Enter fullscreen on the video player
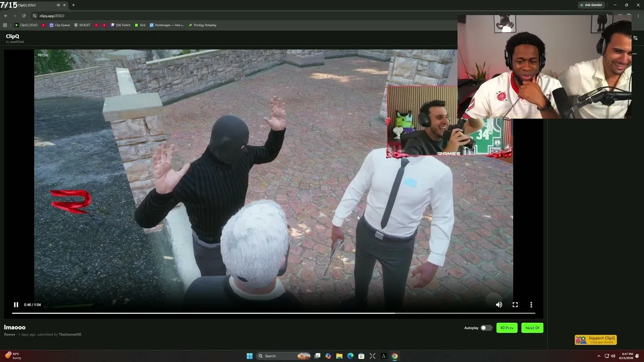Screen dimensions: 644x362 (515, 305)
